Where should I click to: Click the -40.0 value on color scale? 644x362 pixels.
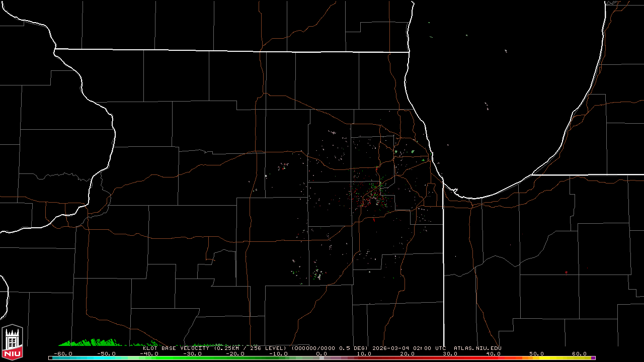(x=149, y=354)
